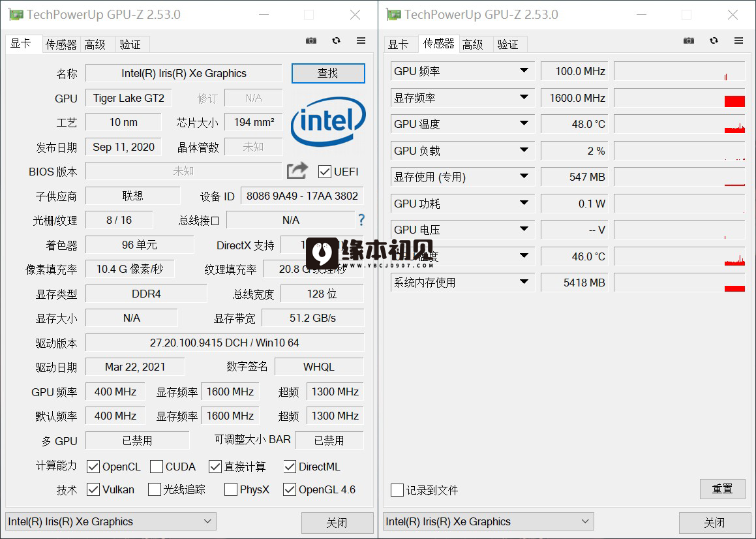The height and width of the screenshot is (539, 756).
Task: Click GPU-Z app icon in right title bar
Action: click(393, 14)
